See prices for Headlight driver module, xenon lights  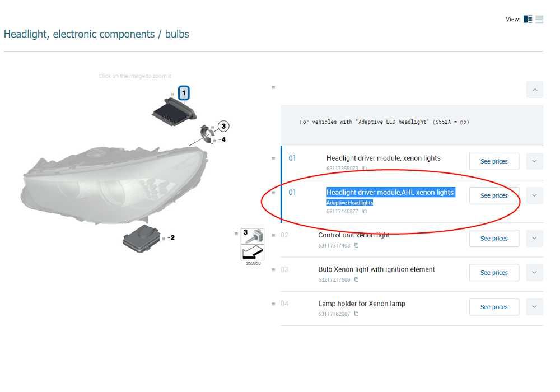(494, 161)
